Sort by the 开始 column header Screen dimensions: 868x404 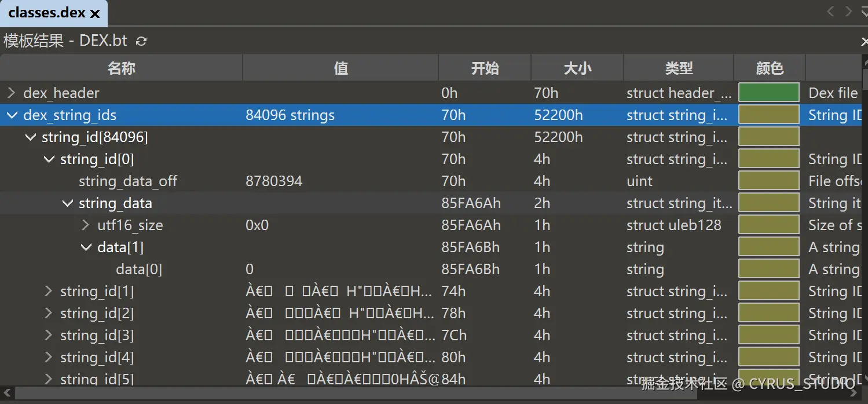pyautogui.click(x=485, y=68)
